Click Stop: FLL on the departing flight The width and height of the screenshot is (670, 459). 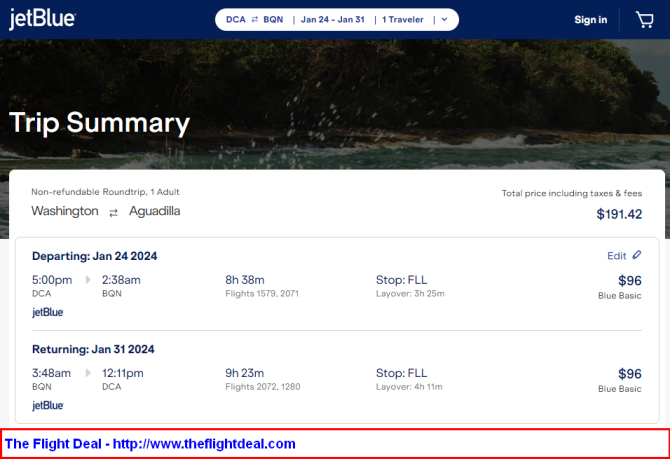point(401,280)
